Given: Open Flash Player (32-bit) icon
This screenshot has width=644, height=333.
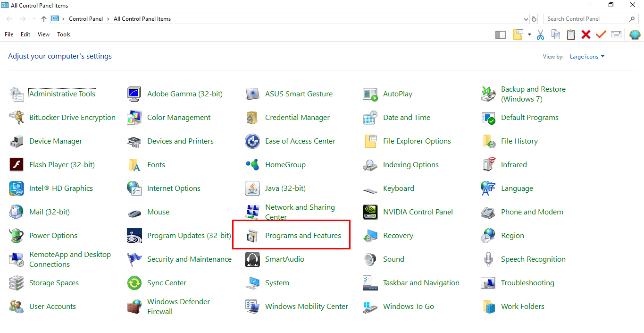Looking at the screenshot, I should pos(17,165).
